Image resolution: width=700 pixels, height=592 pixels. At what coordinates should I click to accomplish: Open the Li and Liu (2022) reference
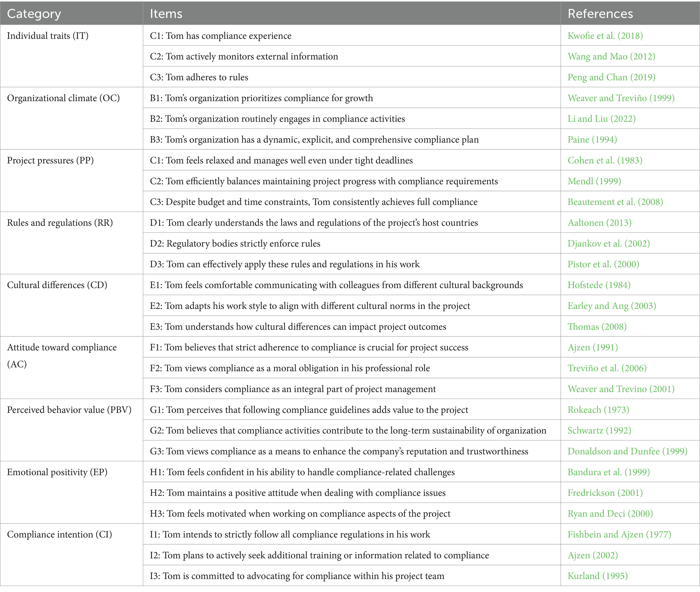pos(601,119)
